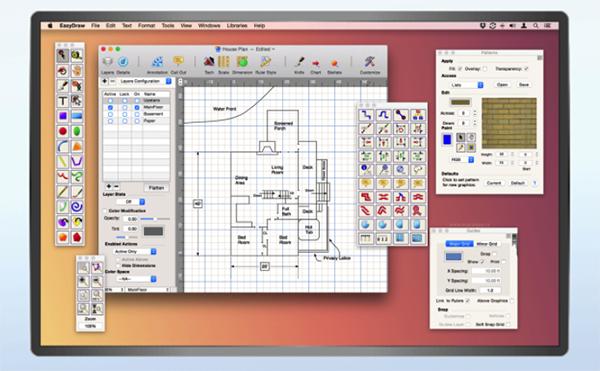Click the Default button in the Patterns panel
The width and height of the screenshot is (600, 371).
click(517, 183)
